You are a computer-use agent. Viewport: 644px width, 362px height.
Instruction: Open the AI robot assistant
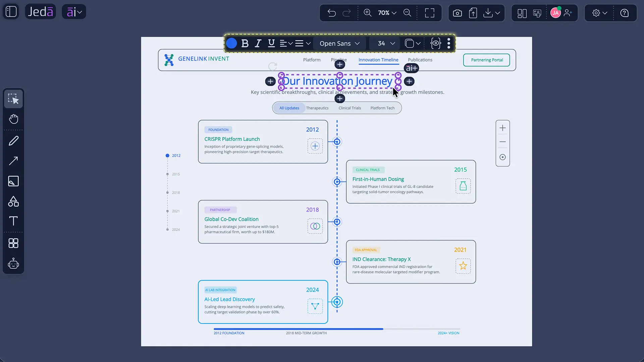tap(13, 263)
